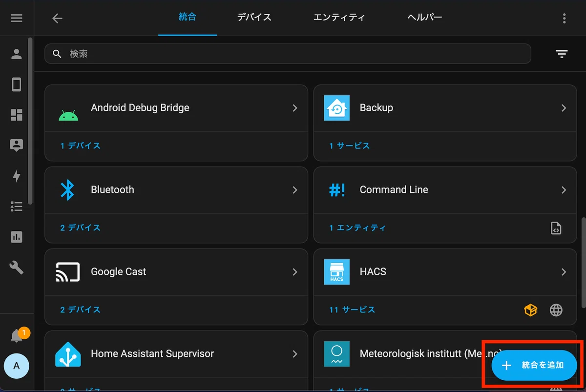This screenshot has width=586, height=392.
Task: Open 1 デバイス link under Android Debug Bridge
Action: (81, 146)
